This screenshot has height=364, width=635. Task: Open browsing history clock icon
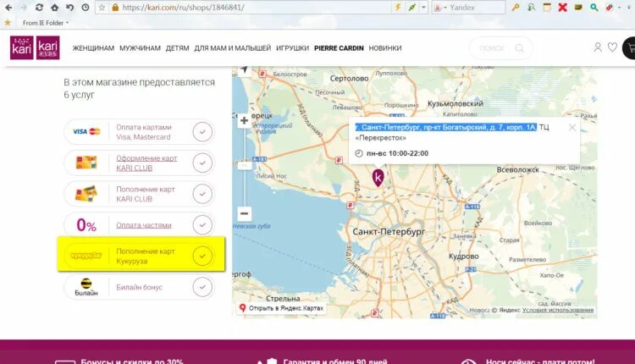point(85,8)
